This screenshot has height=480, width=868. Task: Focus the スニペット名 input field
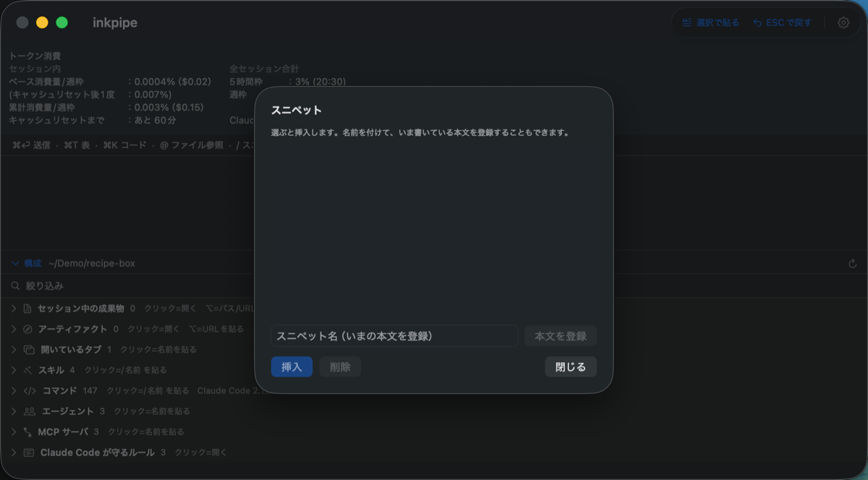pyautogui.click(x=394, y=336)
